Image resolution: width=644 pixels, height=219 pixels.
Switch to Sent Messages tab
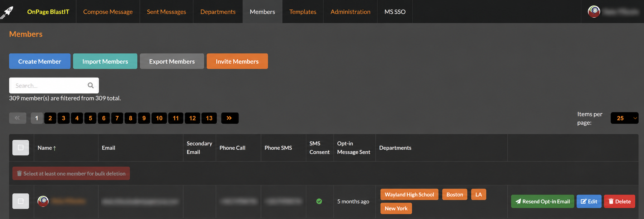click(166, 12)
